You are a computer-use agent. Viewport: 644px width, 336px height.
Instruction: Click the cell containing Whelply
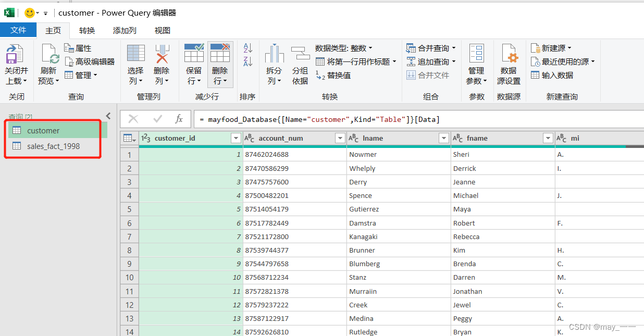[399, 168]
